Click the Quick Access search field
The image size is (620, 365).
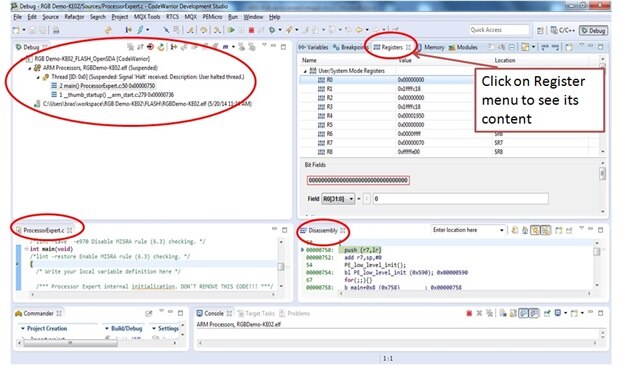coord(499,30)
